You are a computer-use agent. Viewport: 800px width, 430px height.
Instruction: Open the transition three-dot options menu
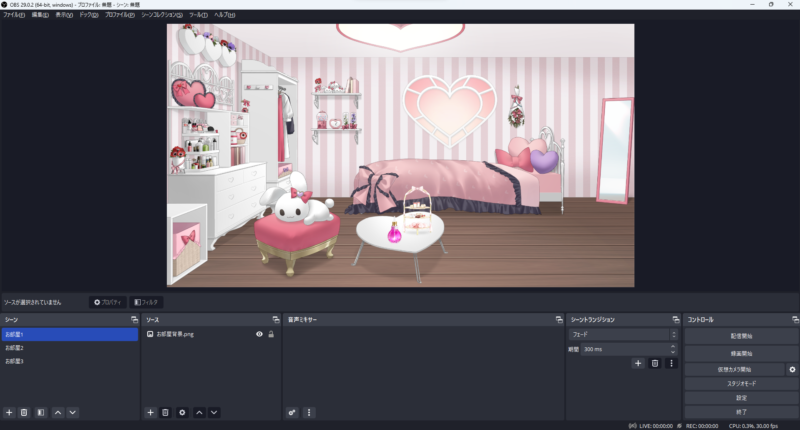[x=672, y=363]
